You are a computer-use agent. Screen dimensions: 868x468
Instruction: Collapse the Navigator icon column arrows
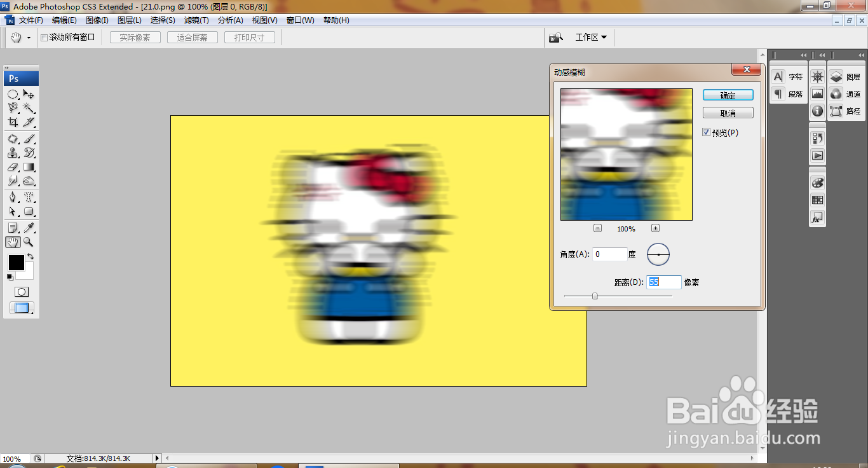(x=822, y=55)
